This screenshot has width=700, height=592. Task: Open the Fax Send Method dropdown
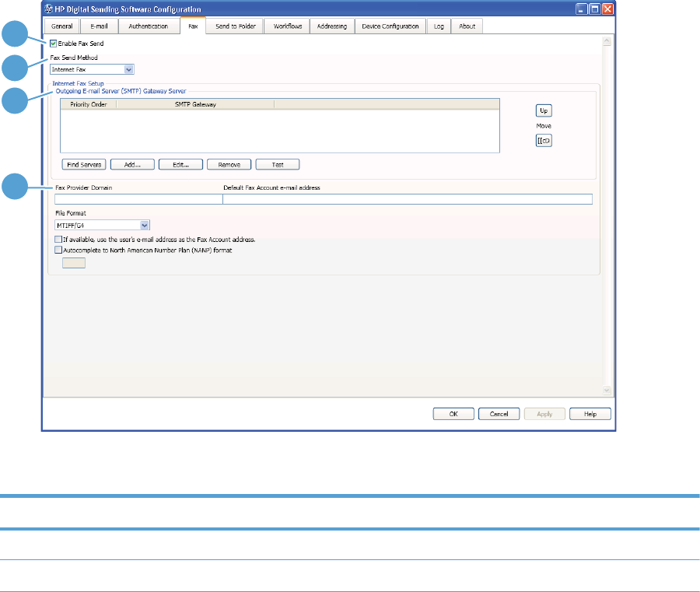[92, 69]
